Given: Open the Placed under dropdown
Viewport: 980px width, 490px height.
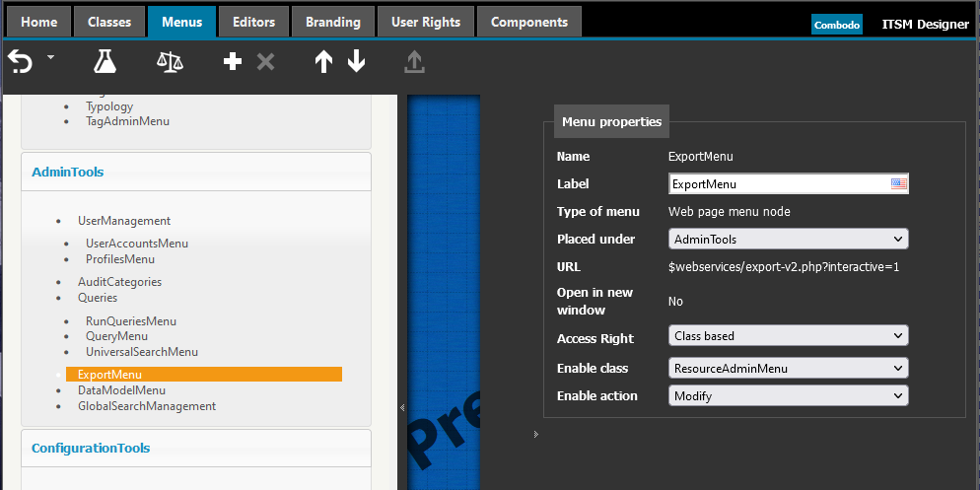Looking at the screenshot, I should click(x=788, y=239).
